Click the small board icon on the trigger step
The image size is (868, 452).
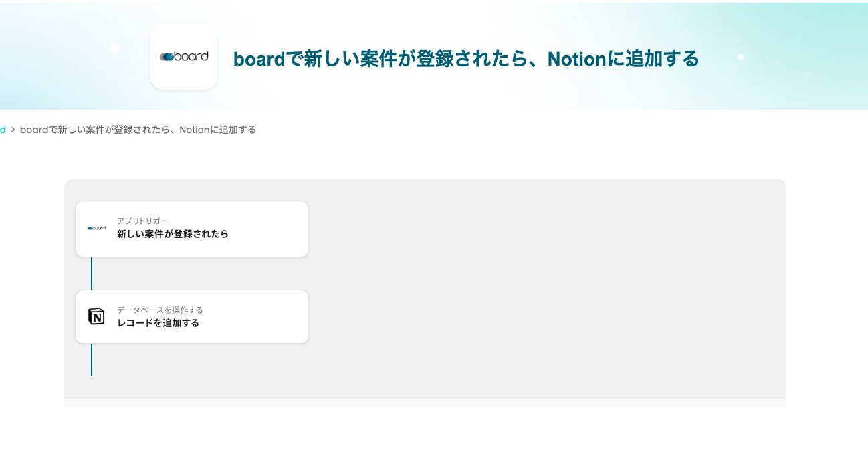click(x=96, y=228)
